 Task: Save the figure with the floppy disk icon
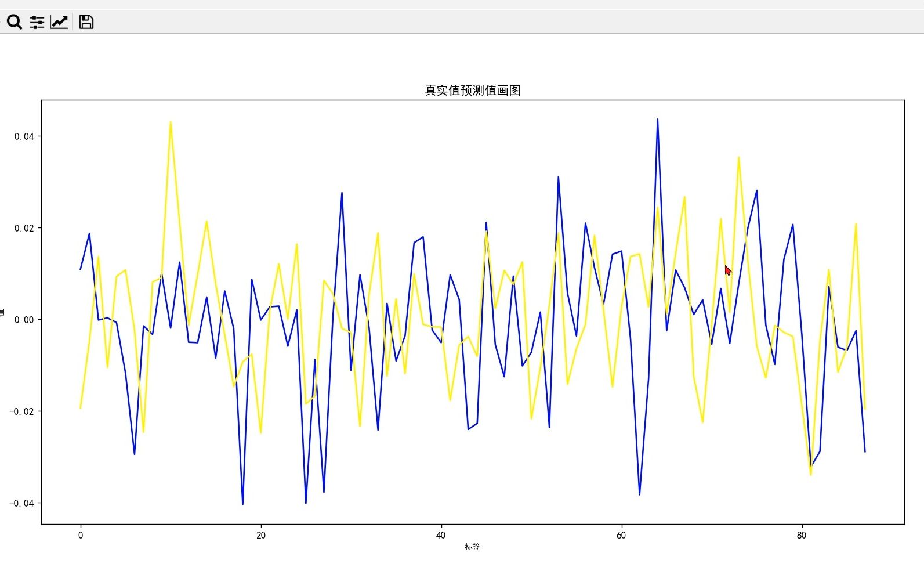click(x=86, y=22)
